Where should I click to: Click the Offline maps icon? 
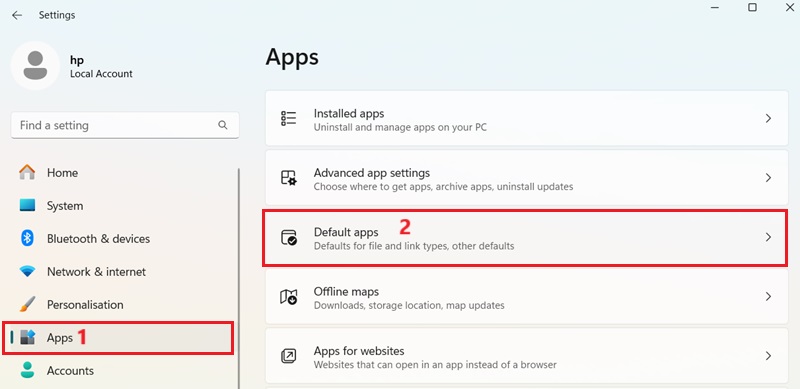(288, 297)
